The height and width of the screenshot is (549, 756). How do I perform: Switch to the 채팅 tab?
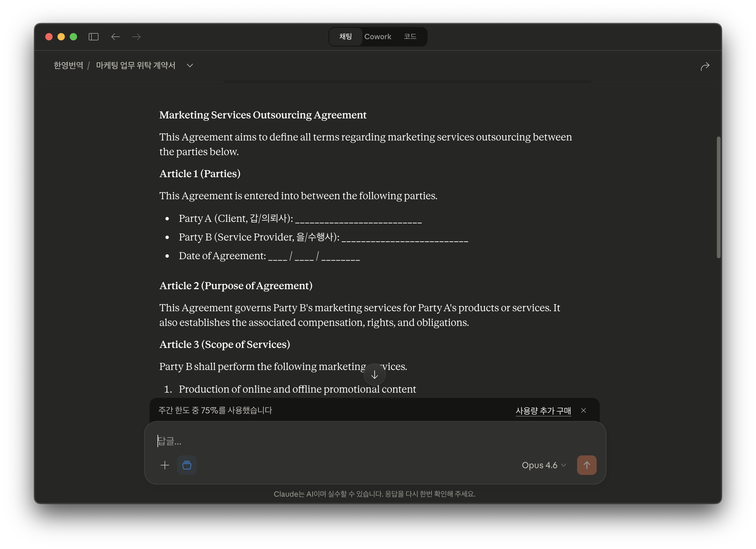[345, 37]
